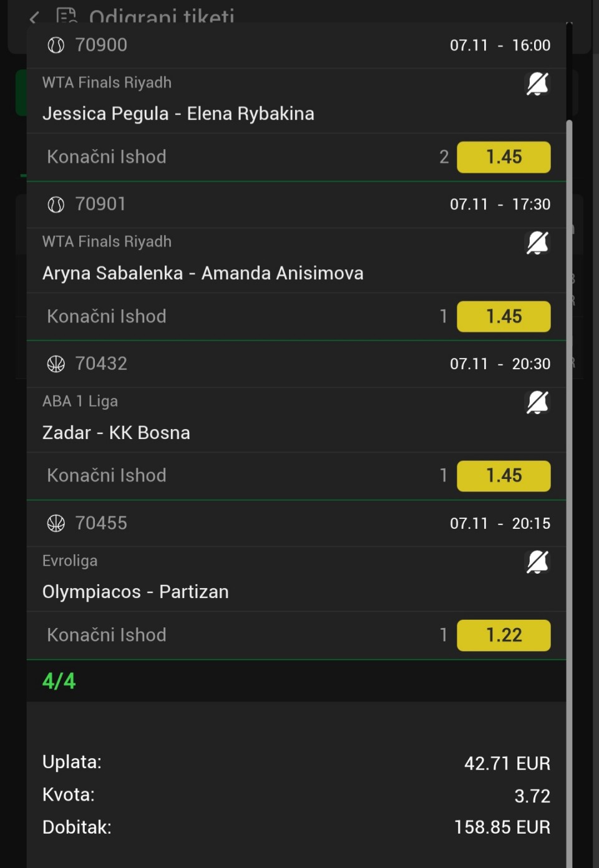Click tennis ball icon next to 70901
Screen dimensions: 599x868
tap(56, 205)
